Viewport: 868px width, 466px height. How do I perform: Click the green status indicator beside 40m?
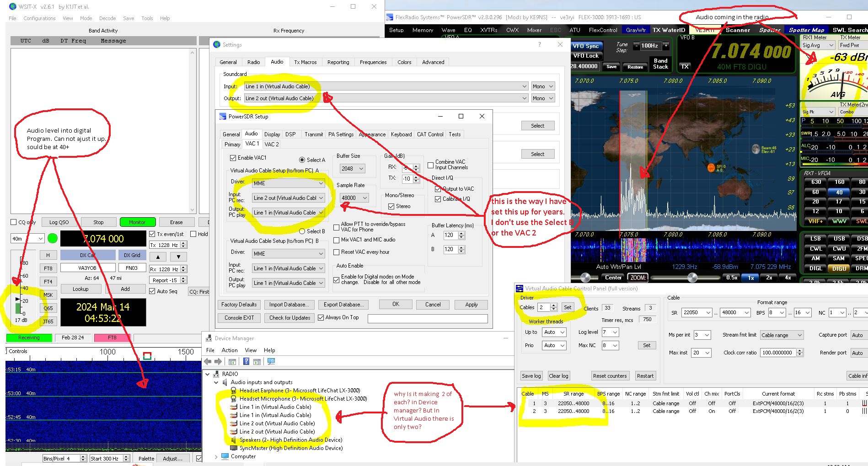[x=53, y=238]
